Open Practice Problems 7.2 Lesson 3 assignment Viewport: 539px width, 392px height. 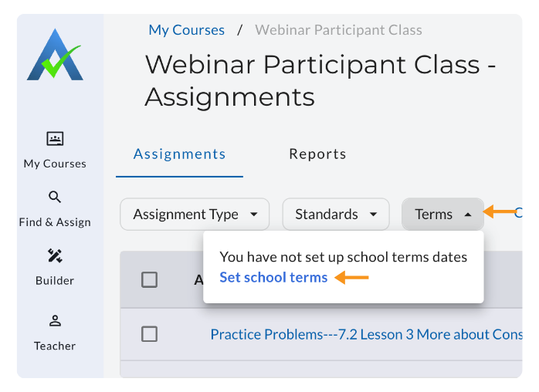tap(365, 334)
